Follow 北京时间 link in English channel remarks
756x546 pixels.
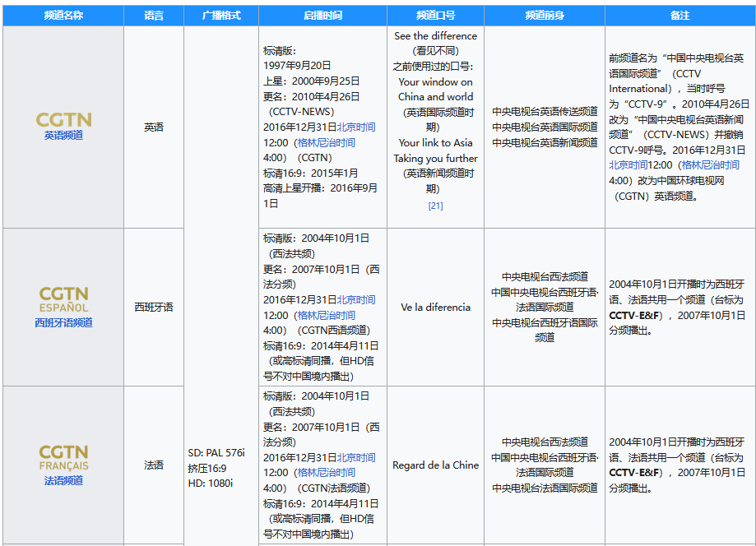[628, 165]
